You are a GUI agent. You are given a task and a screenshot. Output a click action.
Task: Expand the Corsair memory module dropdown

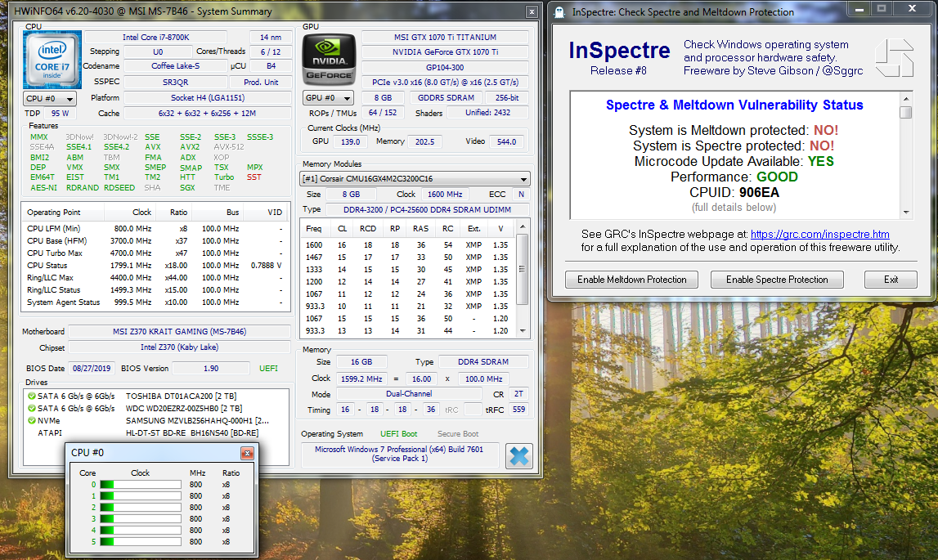415,178
